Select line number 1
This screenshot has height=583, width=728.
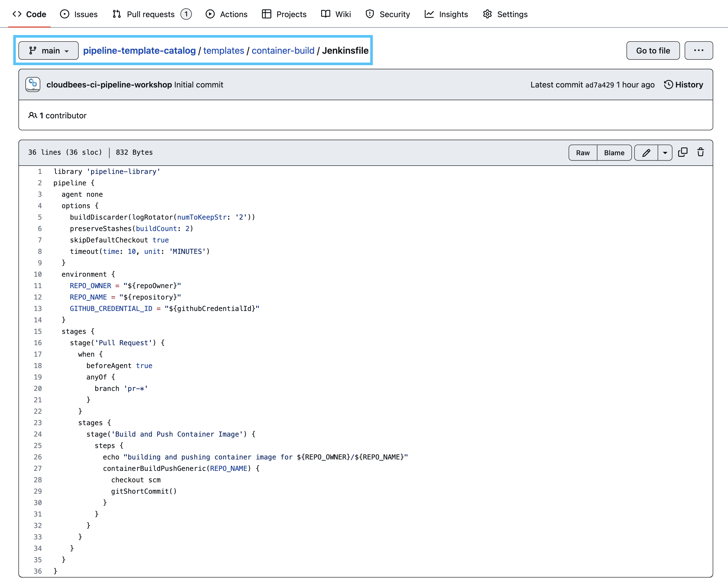click(40, 172)
